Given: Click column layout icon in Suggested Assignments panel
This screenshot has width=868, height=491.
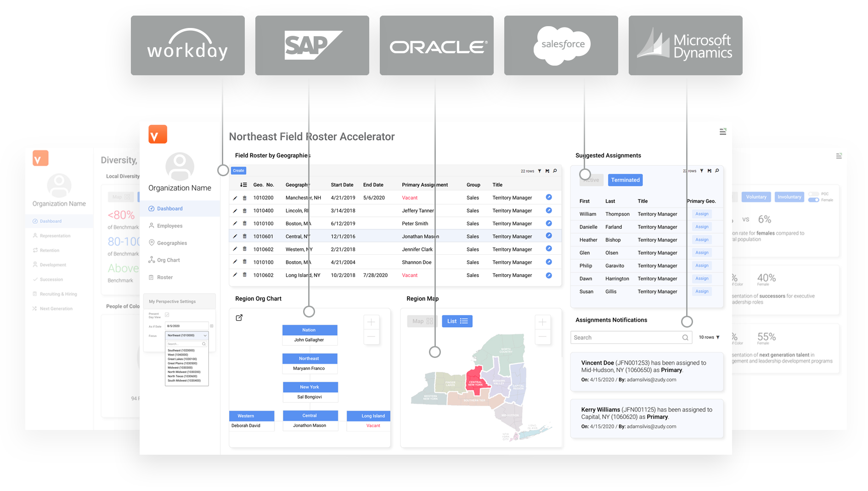Looking at the screenshot, I should click(x=710, y=171).
